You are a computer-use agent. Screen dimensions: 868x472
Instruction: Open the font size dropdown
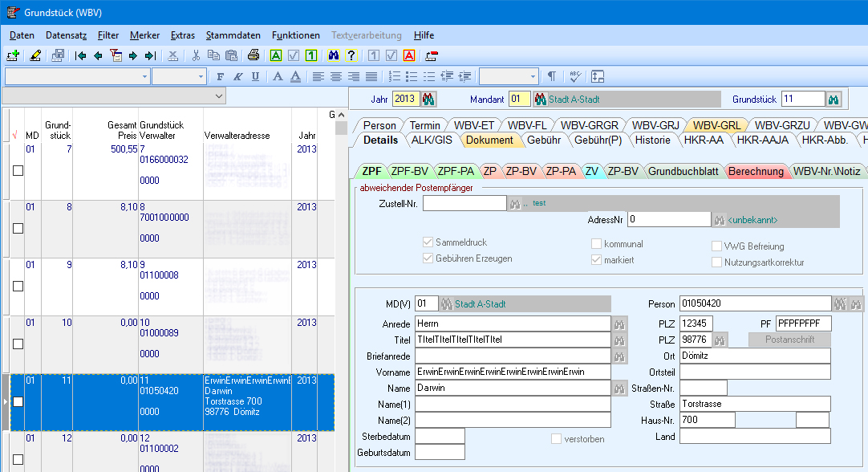click(201, 76)
